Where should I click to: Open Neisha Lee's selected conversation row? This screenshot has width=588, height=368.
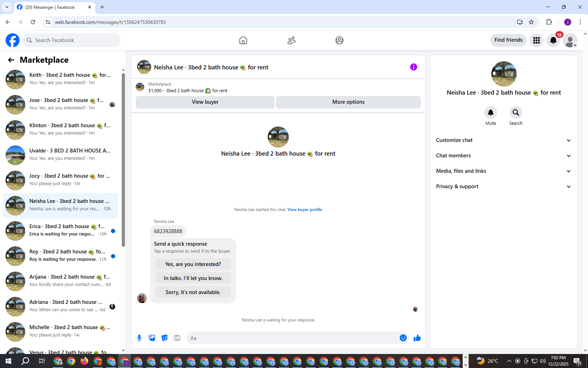tap(60, 205)
